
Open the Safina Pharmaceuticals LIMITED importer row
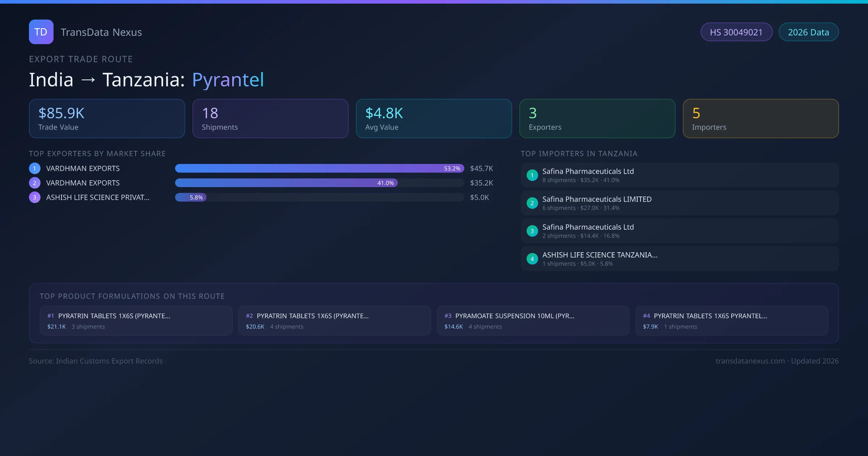[679, 203]
